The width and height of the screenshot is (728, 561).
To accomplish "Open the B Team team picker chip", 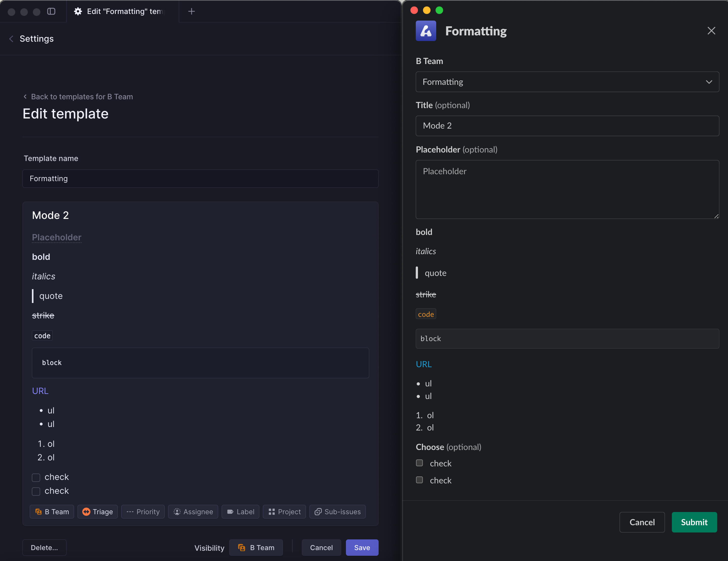I will 52,512.
